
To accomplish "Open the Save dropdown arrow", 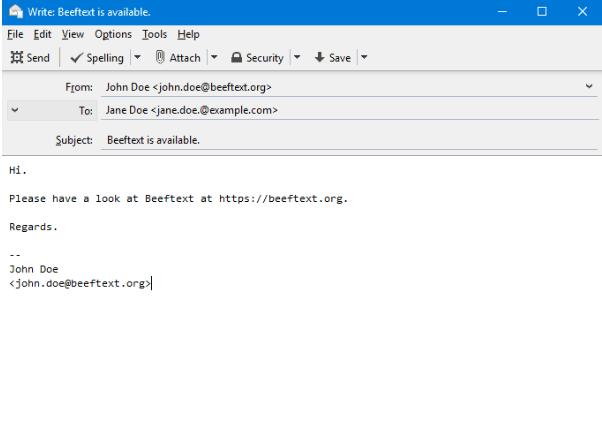I will [x=364, y=58].
